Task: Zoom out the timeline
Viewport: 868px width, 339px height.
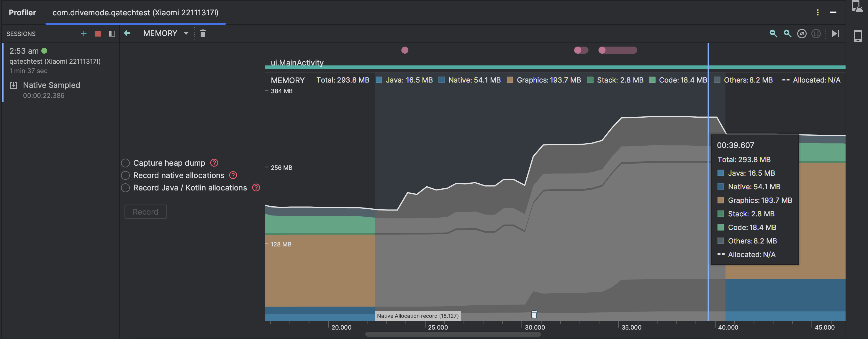Action: coord(773,34)
